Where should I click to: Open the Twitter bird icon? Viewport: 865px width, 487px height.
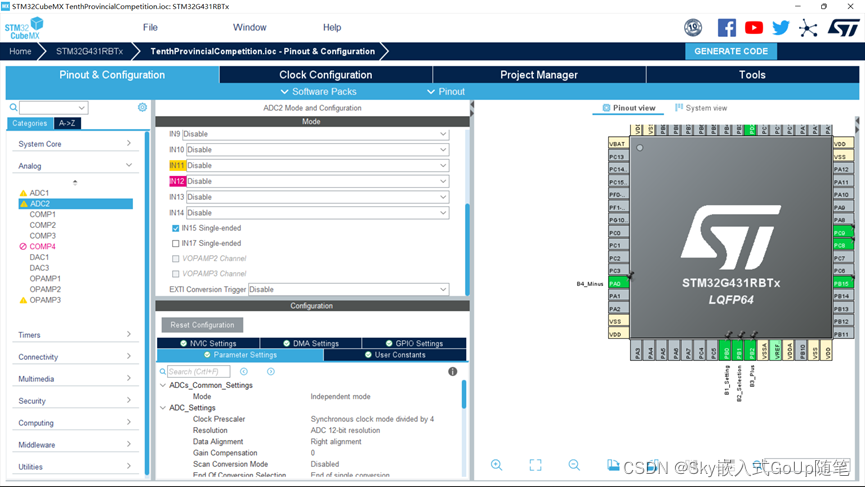pyautogui.click(x=781, y=28)
